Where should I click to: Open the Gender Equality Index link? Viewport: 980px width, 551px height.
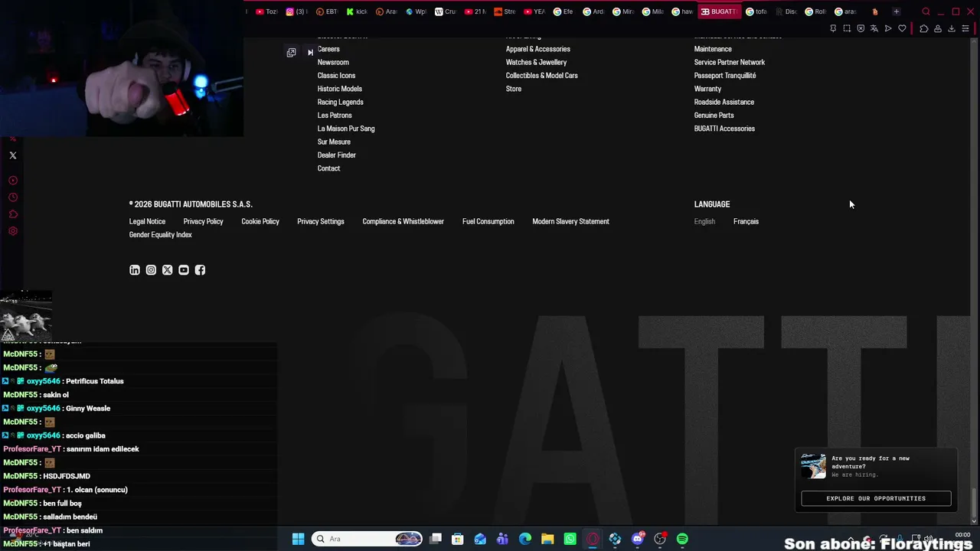click(x=161, y=235)
